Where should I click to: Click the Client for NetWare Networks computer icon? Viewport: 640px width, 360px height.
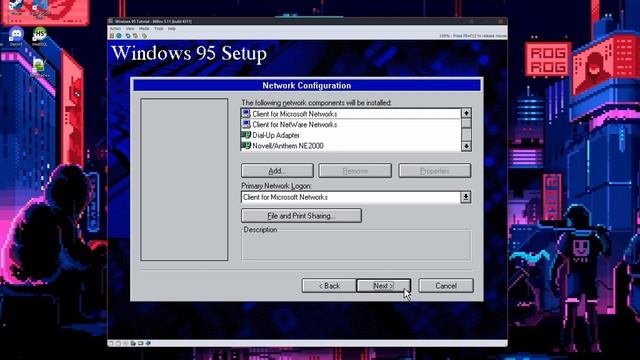coord(246,124)
